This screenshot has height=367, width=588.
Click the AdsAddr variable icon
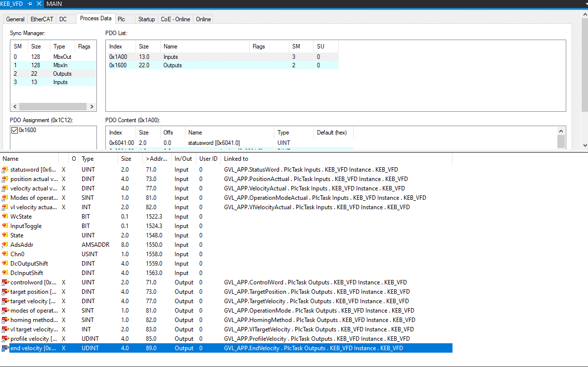(x=5, y=245)
